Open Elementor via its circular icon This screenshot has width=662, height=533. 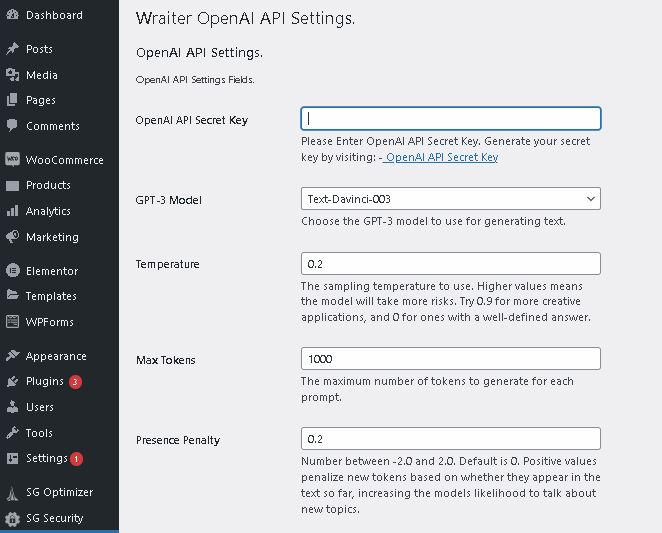tap(12, 270)
